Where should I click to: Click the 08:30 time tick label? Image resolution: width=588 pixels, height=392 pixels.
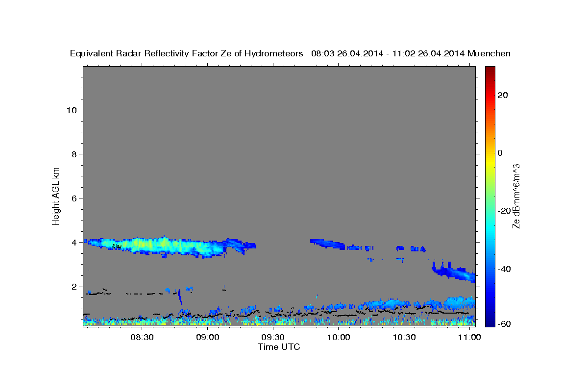point(142,337)
